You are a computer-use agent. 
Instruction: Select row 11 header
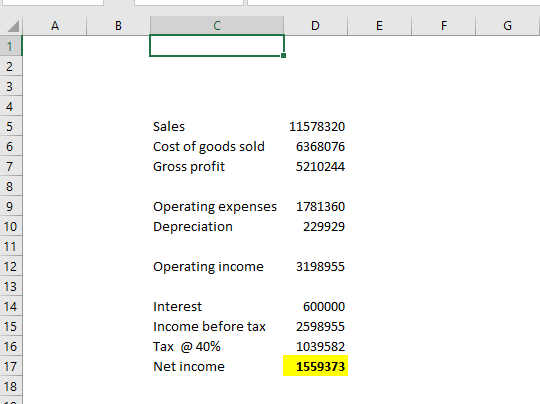tap(10, 246)
